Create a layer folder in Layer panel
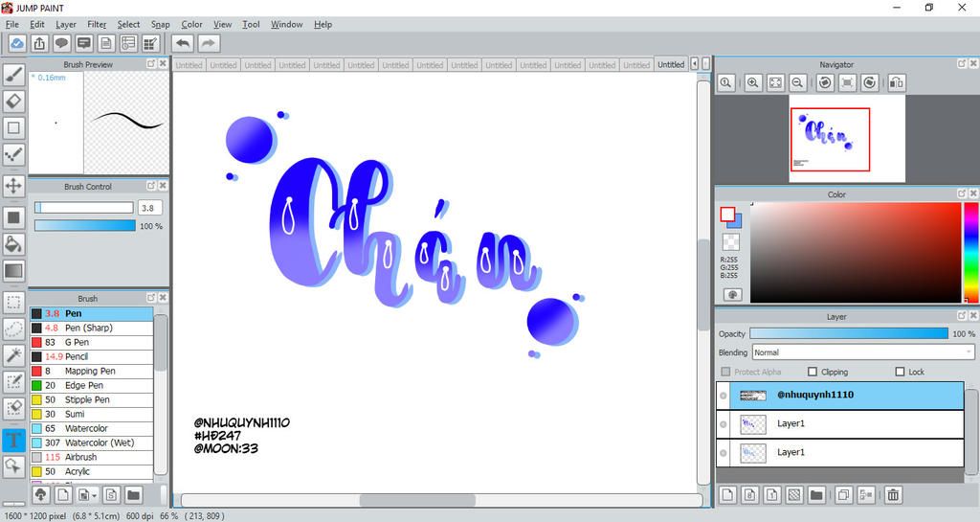The image size is (980, 522). point(816,495)
